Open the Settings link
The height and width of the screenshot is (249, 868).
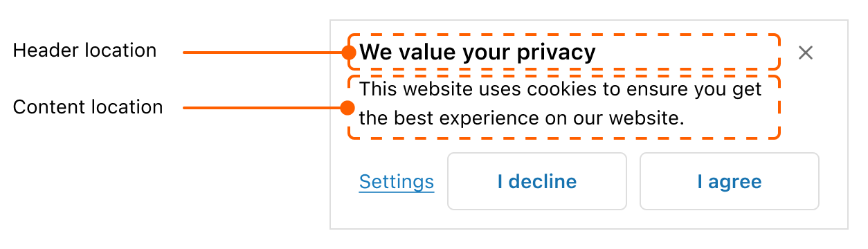(397, 182)
